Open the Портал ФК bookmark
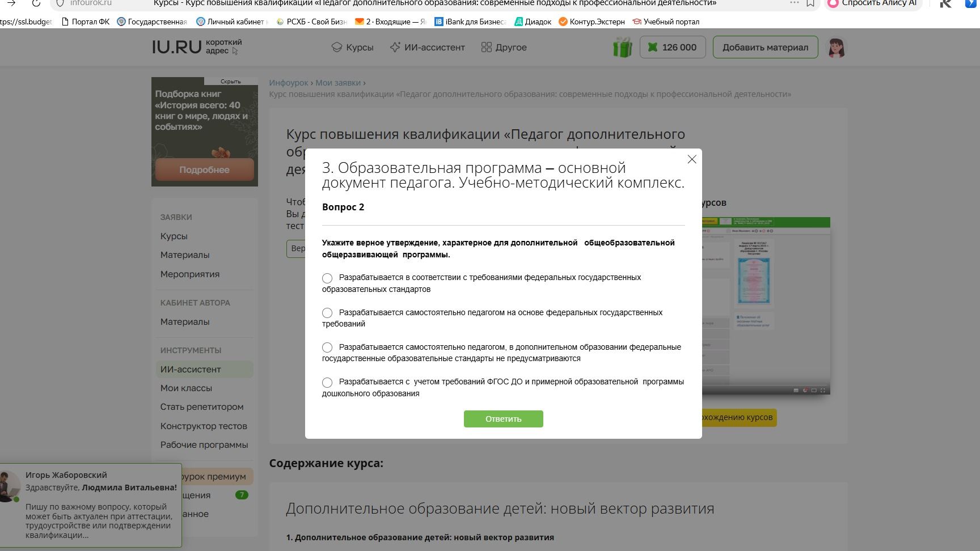The width and height of the screenshot is (980, 551). click(x=85, y=22)
